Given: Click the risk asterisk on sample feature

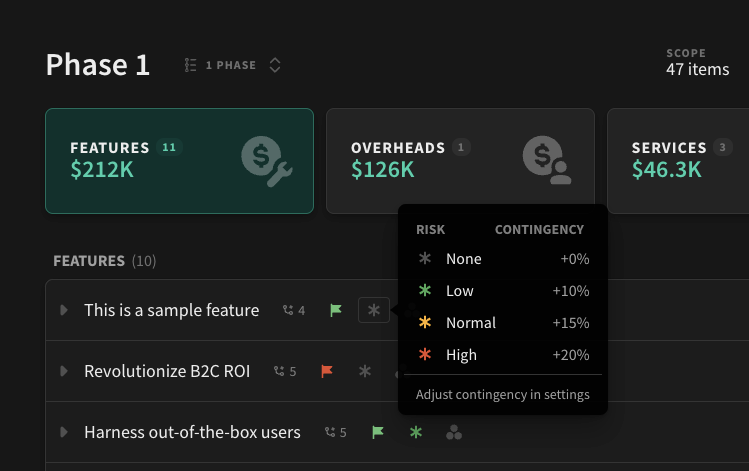Looking at the screenshot, I should click(x=374, y=310).
